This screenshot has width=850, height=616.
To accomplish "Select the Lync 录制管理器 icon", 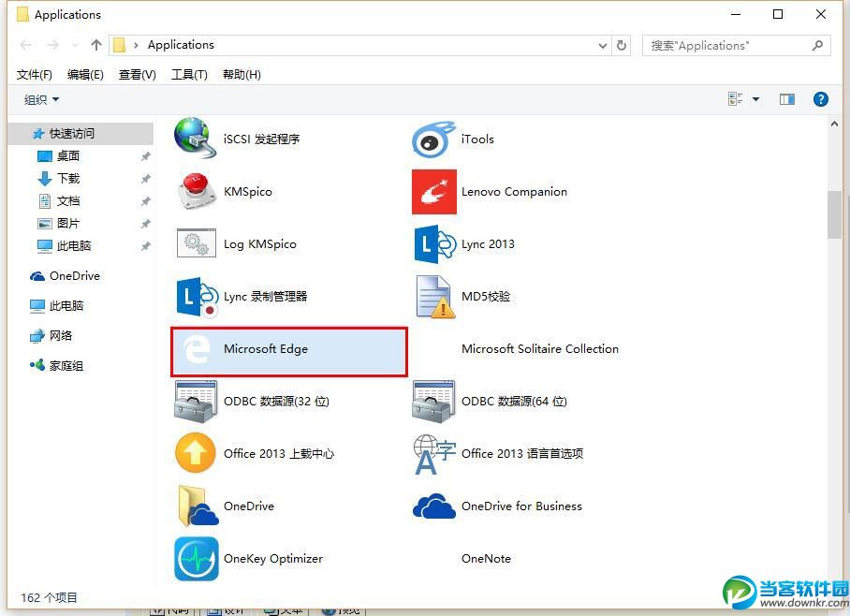I will click(x=198, y=297).
